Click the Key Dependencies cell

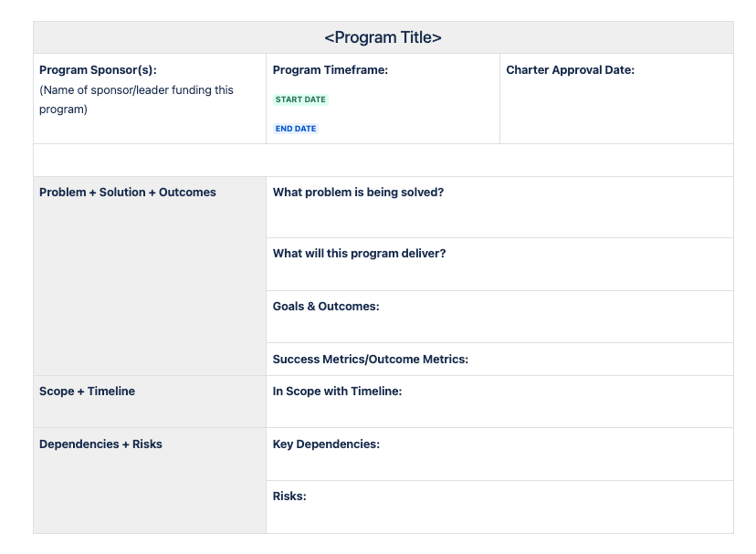(499, 455)
